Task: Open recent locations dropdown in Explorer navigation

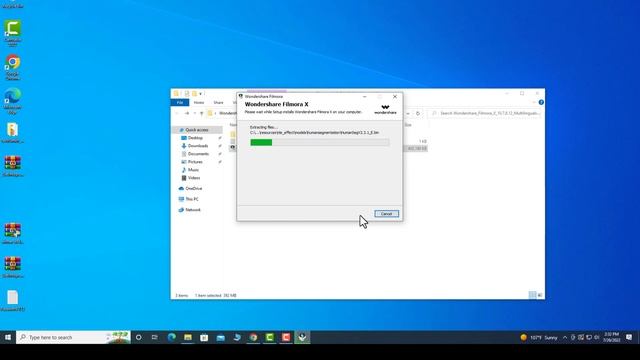Action: point(194,113)
